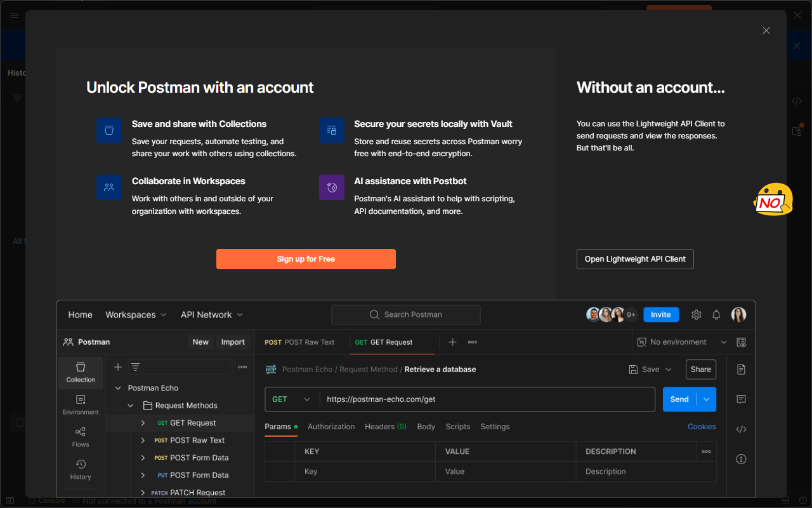
Task: Expand the GET Request tree item
Action: (x=143, y=423)
